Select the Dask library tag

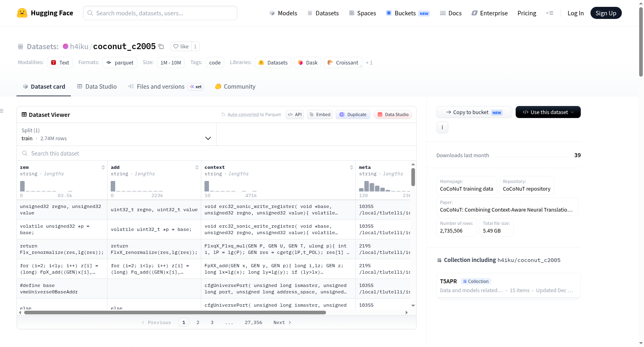pyautogui.click(x=308, y=62)
